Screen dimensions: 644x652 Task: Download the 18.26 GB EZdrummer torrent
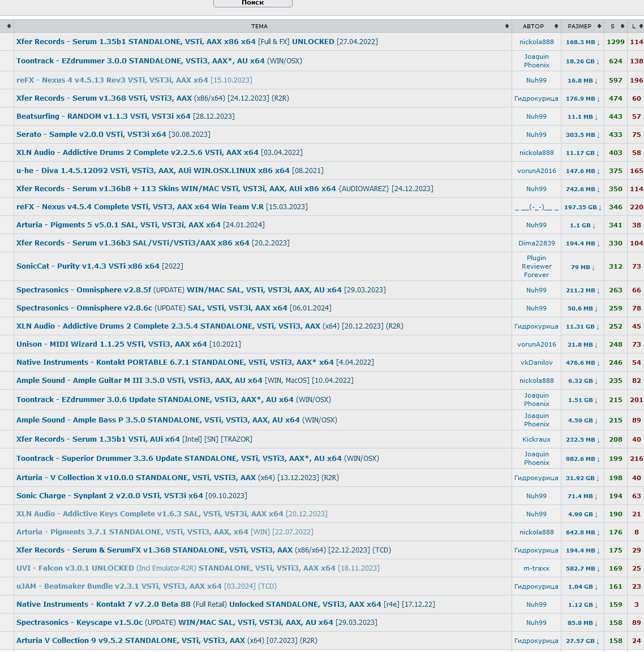[582, 61]
